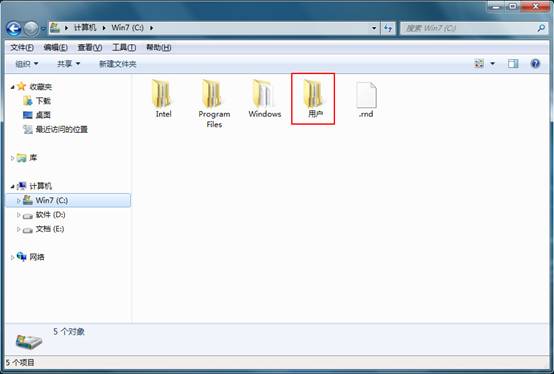Expand the 文档 (E:) tree node
The image size is (554, 374).
18,229
